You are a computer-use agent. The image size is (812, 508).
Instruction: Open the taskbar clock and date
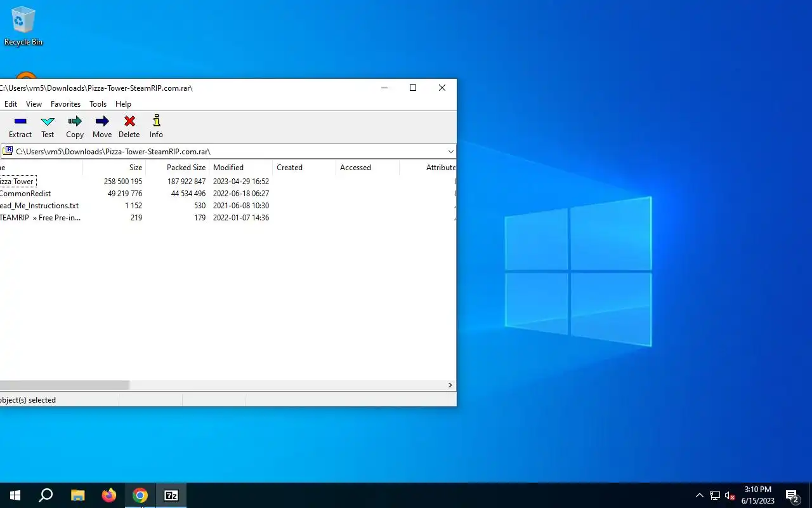(758, 495)
